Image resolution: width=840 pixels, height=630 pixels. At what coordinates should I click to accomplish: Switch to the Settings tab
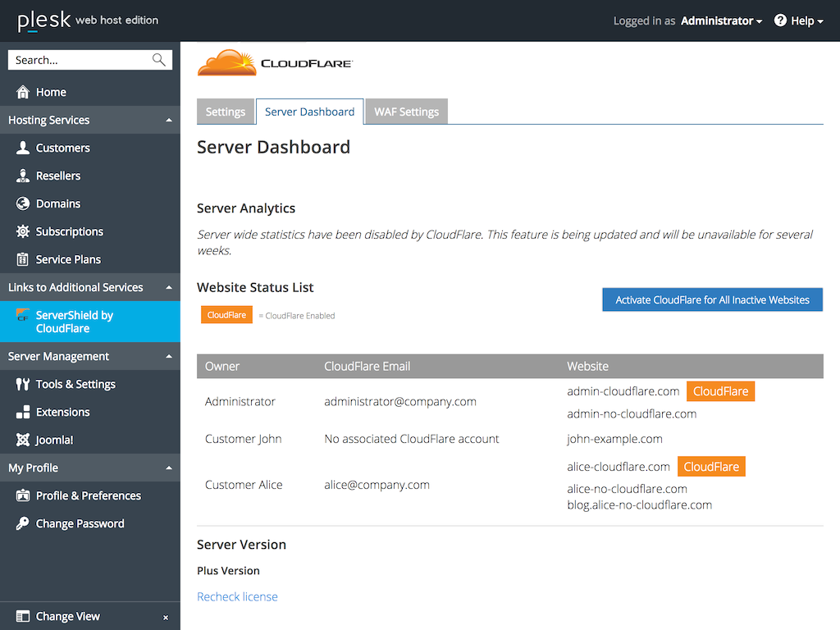pos(225,112)
